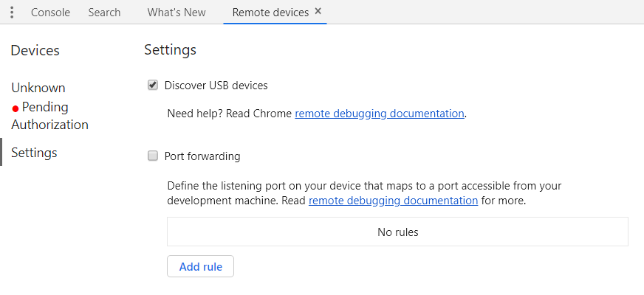
Task: Click the Settings panel heading
Action: click(x=170, y=50)
